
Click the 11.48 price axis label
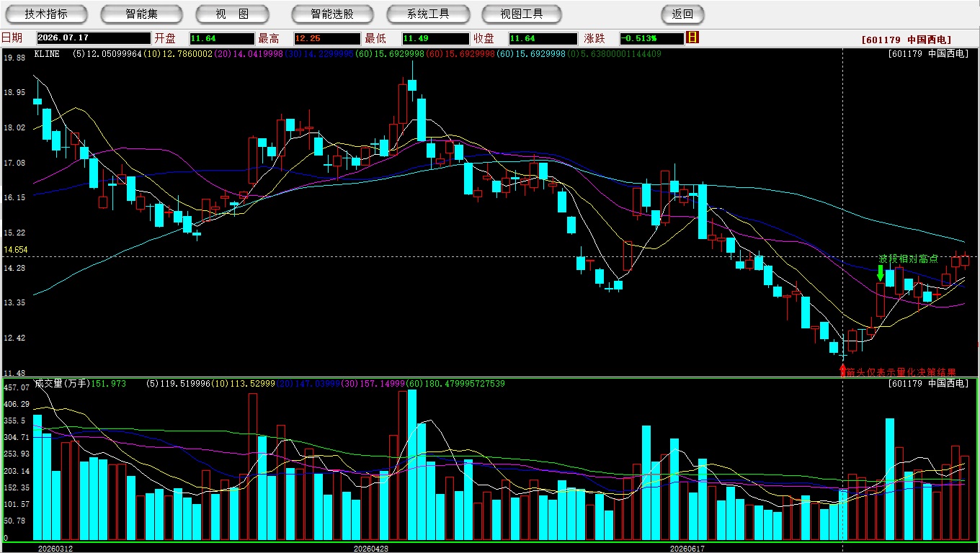tap(15, 373)
